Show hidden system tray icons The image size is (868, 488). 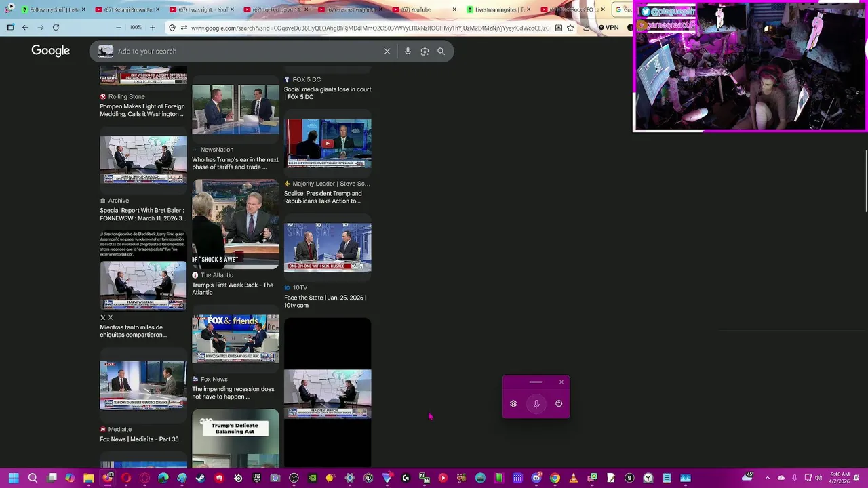click(768, 478)
